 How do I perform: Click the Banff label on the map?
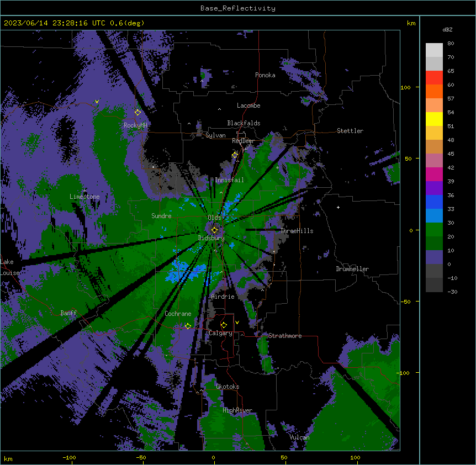click(68, 313)
